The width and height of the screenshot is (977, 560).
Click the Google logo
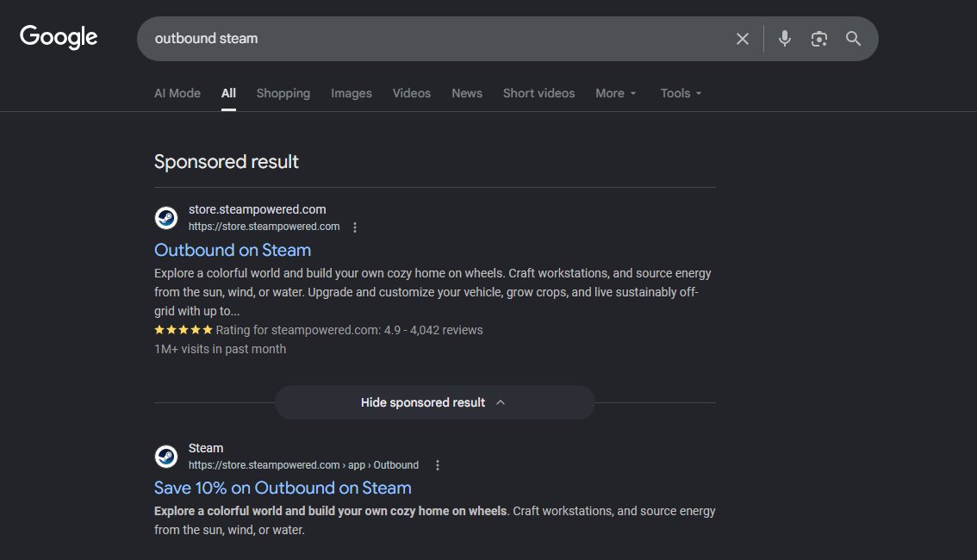tap(59, 37)
